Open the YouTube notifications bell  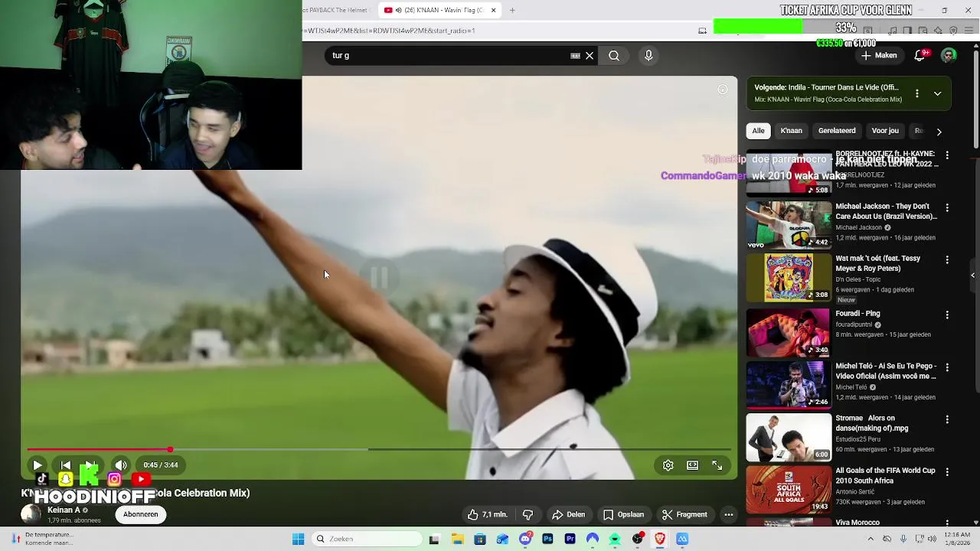[x=920, y=55]
